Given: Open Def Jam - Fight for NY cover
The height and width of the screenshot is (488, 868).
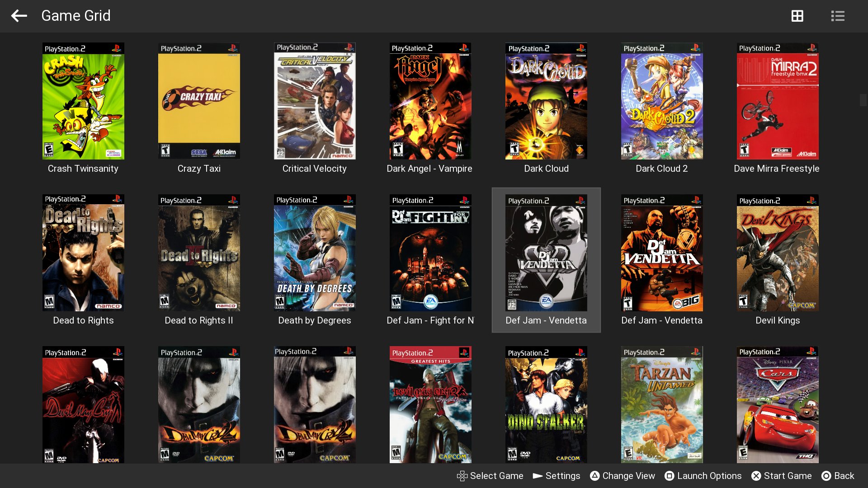Looking at the screenshot, I should [430, 253].
